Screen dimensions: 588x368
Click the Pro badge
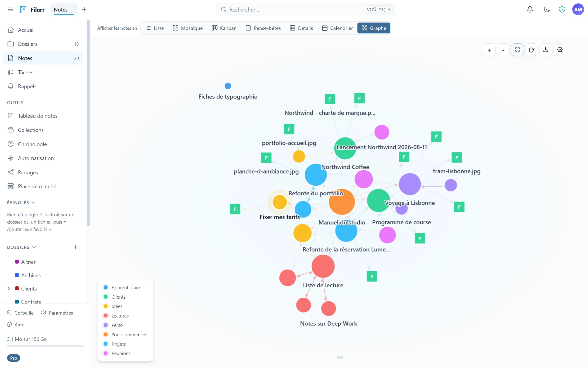(x=13, y=358)
